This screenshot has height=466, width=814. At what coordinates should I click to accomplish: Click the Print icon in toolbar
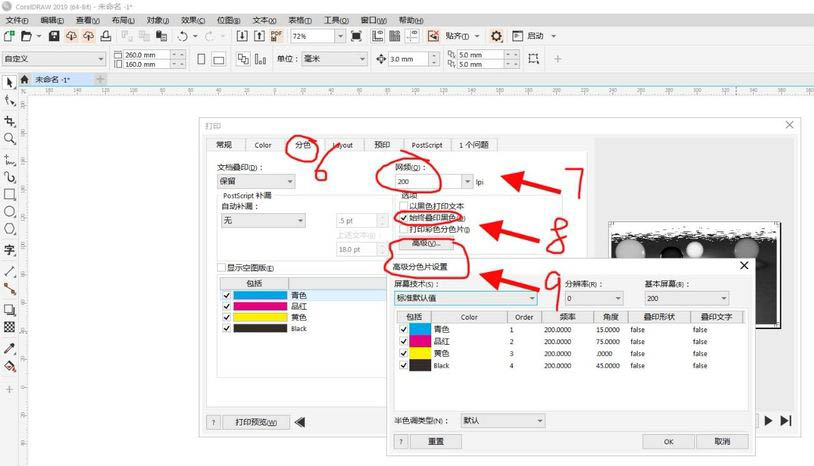[106, 36]
